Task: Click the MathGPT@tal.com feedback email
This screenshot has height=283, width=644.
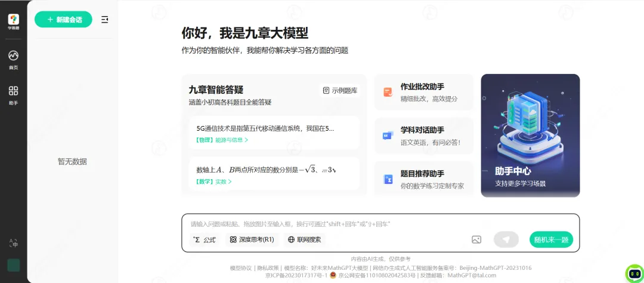Action: click(x=472, y=275)
